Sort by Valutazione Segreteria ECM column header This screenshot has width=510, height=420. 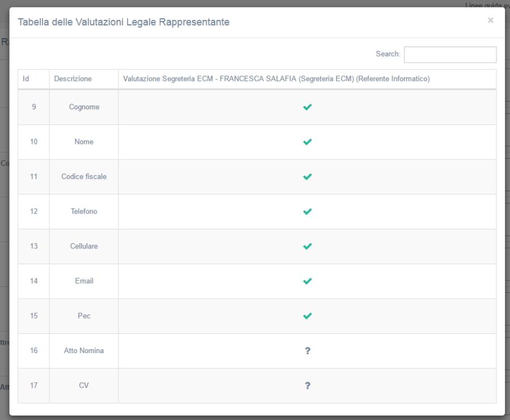[276, 79]
